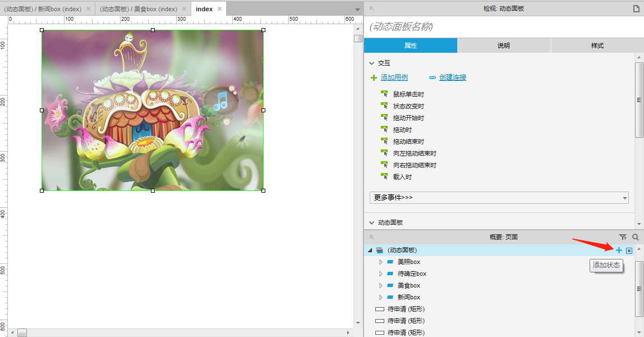Screen dimensions: 644x337
Task: Open the outline filter icon
Action: 623,237
